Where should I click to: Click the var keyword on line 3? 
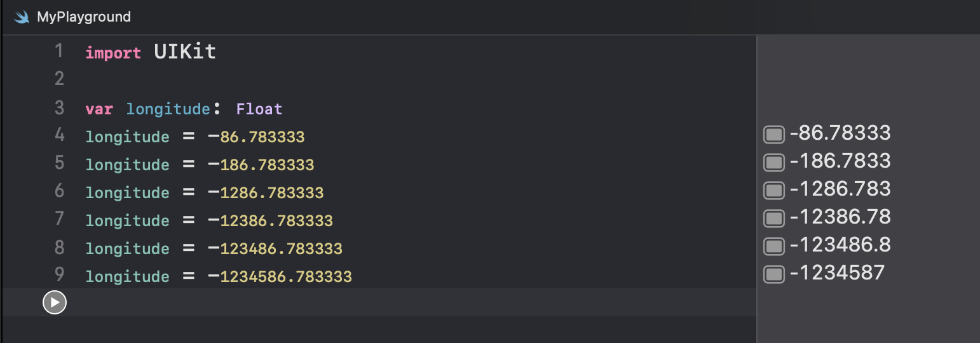[x=99, y=109]
